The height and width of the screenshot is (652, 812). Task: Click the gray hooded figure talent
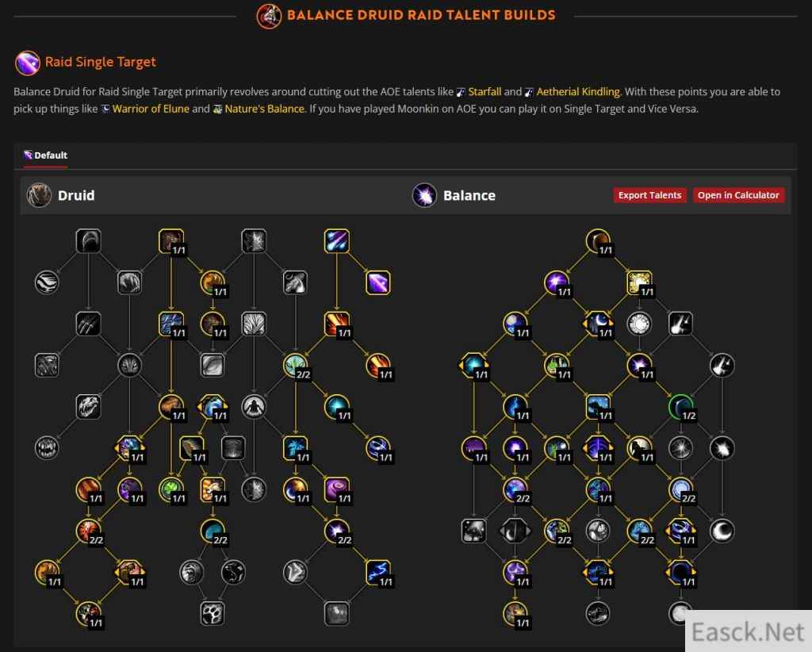coord(254,407)
